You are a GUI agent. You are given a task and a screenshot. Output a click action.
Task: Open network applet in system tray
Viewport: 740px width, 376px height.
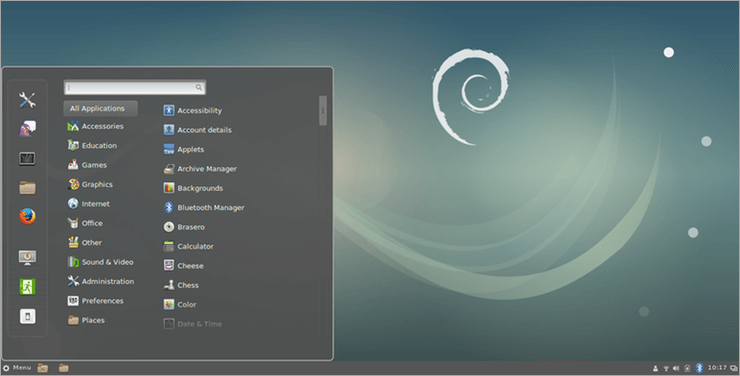[x=666, y=368]
